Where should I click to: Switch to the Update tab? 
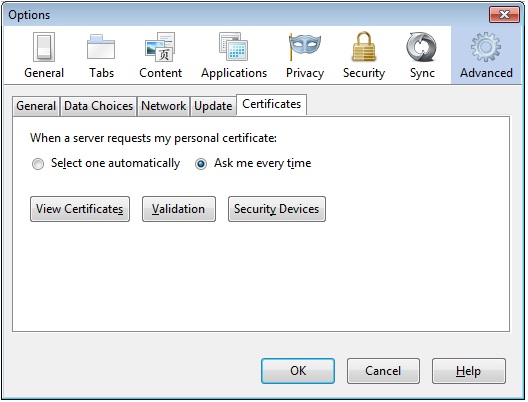click(213, 106)
